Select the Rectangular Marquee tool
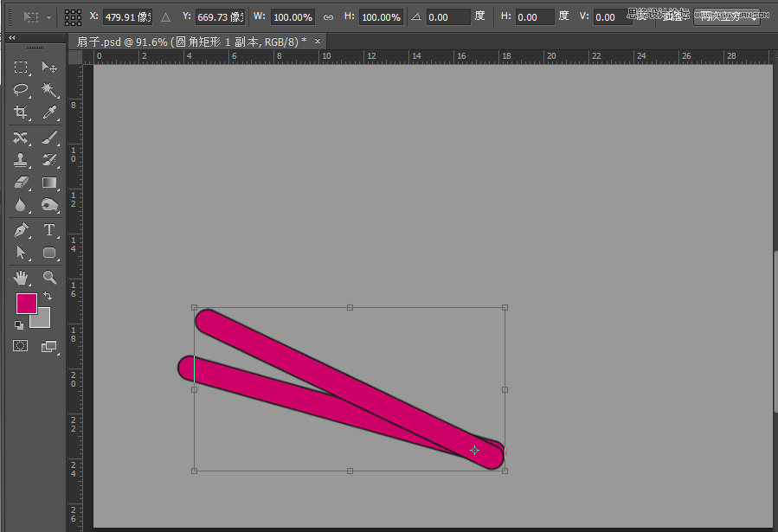The height and width of the screenshot is (532, 778). 21,67
